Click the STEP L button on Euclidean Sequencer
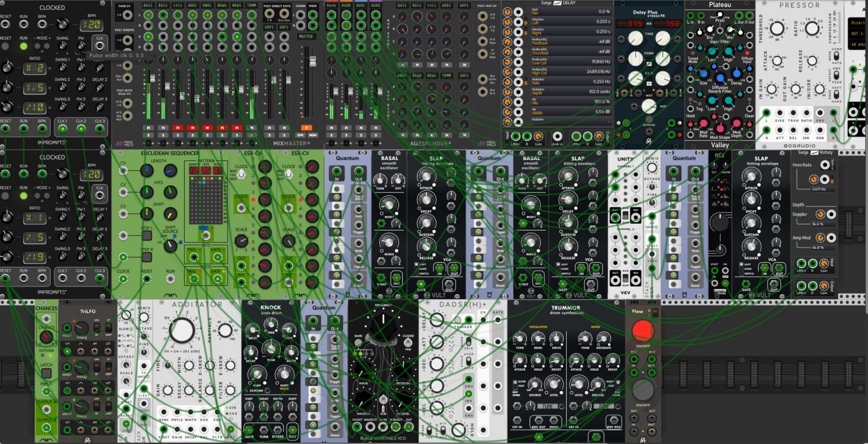868x444 pixels. coord(147,236)
